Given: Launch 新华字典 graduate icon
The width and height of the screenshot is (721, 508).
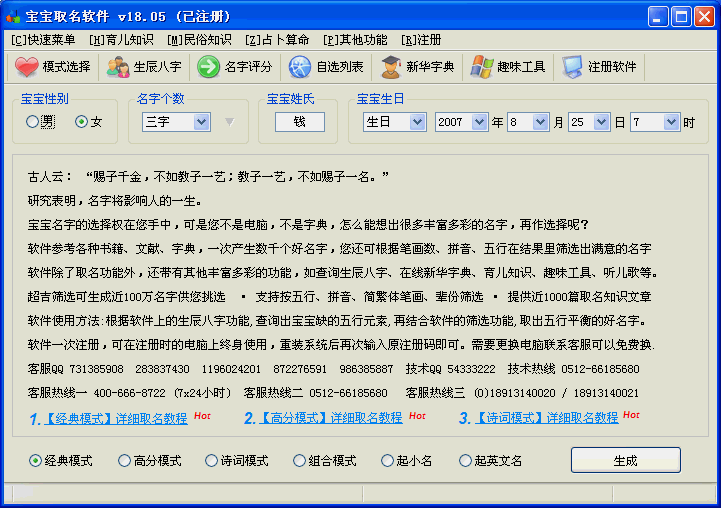Looking at the screenshot, I should [x=391, y=67].
